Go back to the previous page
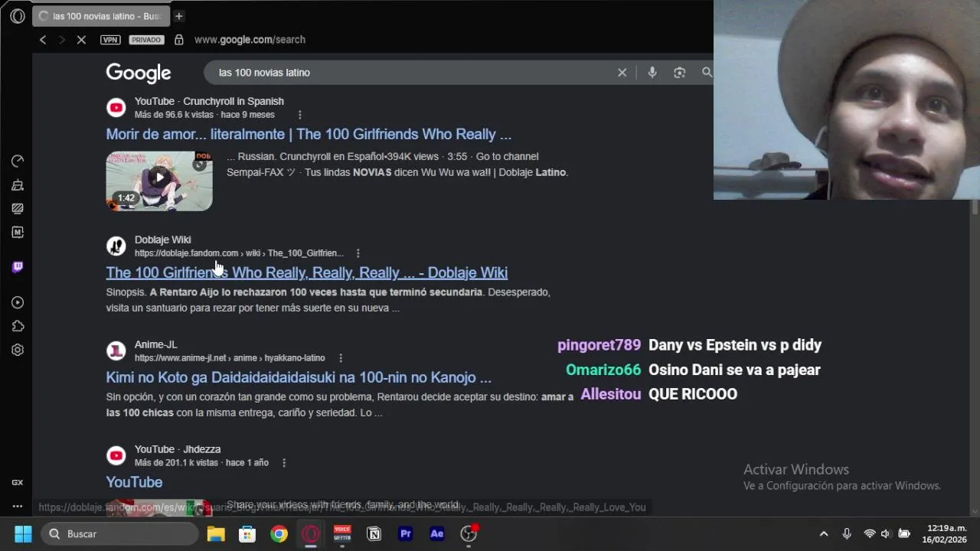This screenshot has height=551, width=980. coord(43,40)
